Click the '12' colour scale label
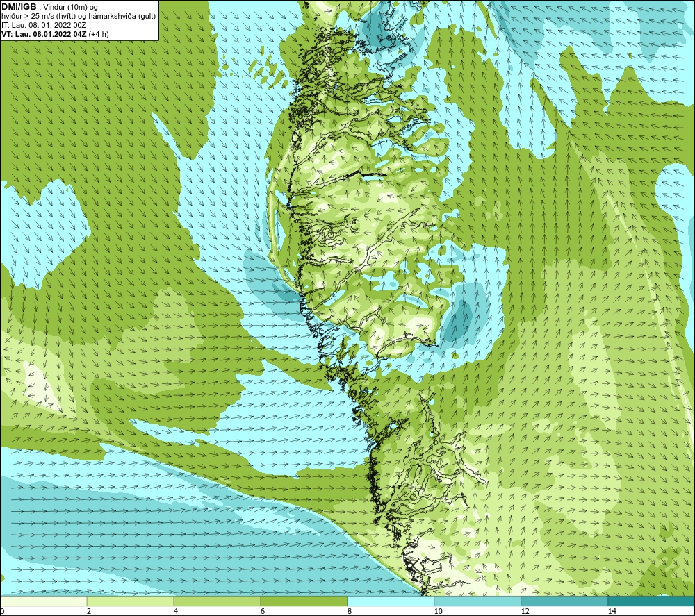Image resolution: width=695 pixels, height=616 pixels. point(525,612)
